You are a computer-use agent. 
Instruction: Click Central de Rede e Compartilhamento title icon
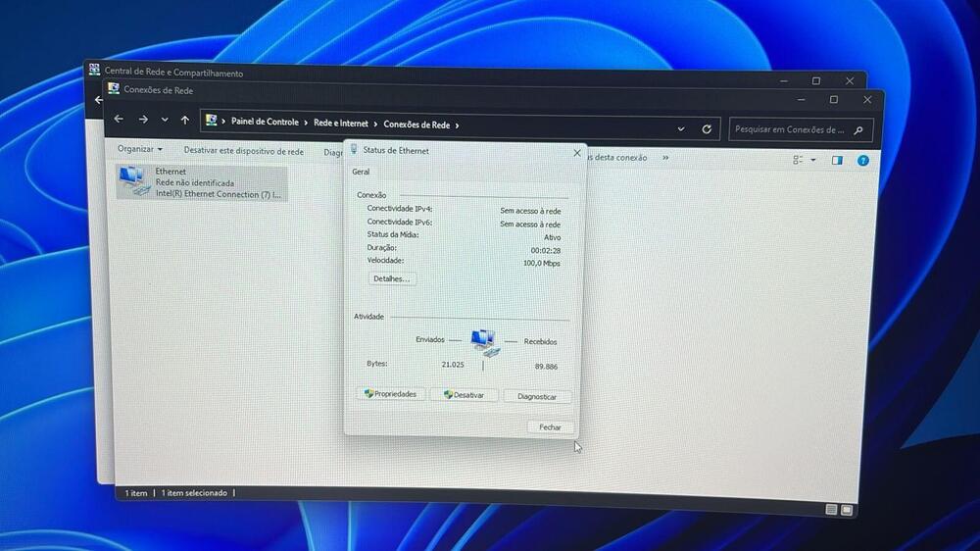(x=94, y=70)
